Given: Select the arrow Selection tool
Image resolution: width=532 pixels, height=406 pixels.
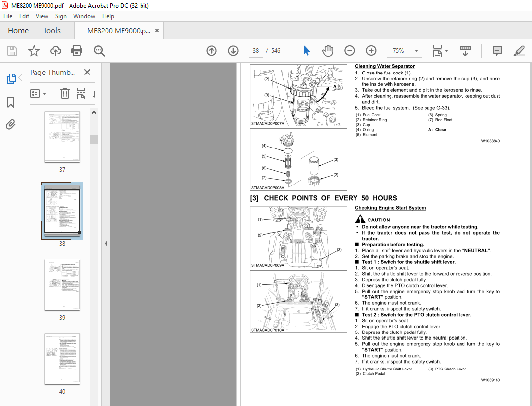Looking at the screenshot, I should (306, 51).
